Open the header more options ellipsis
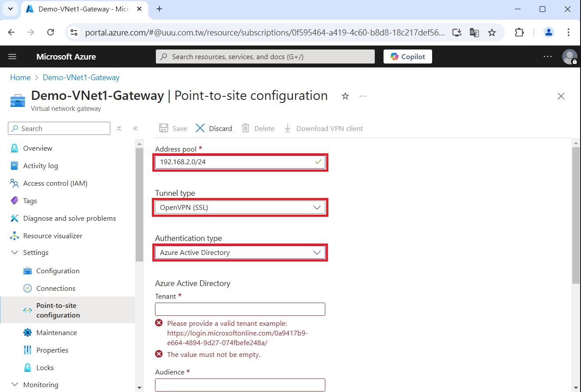 548,57
